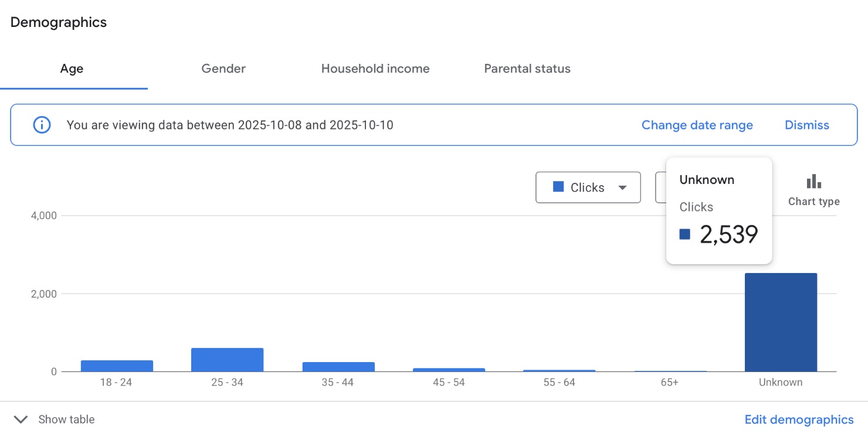Image resolution: width=868 pixels, height=433 pixels.
Task: Click the 45 - 54 axis label
Action: coord(449,383)
